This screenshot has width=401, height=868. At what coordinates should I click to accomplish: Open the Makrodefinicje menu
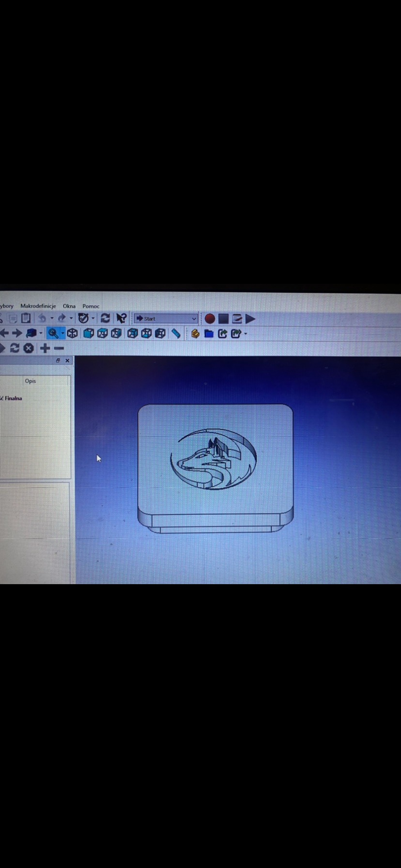click(38, 306)
